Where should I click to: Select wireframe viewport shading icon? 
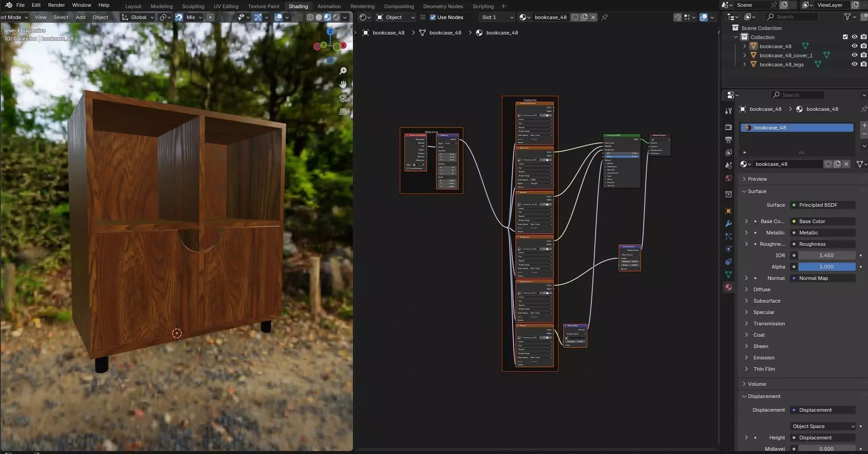[310, 17]
